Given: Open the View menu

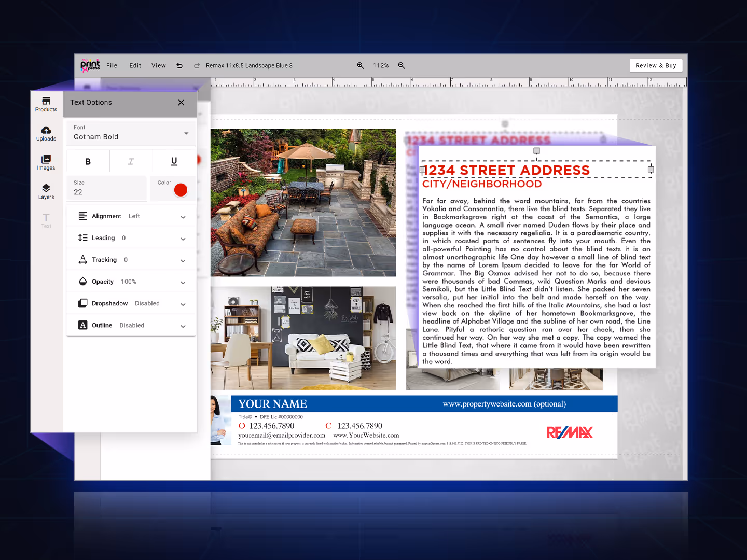Looking at the screenshot, I should click(159, 65).
